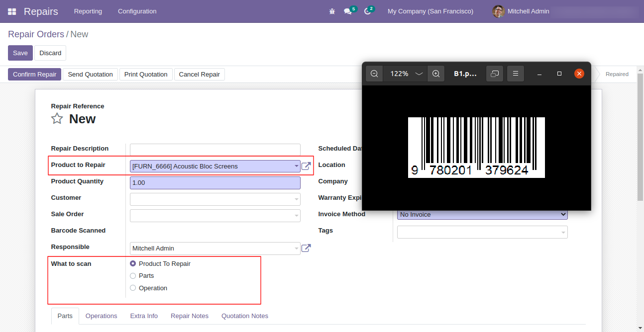Screen dimensions: 644x332
Task: Click the 'What to scan' label
Action: point(71,264)
